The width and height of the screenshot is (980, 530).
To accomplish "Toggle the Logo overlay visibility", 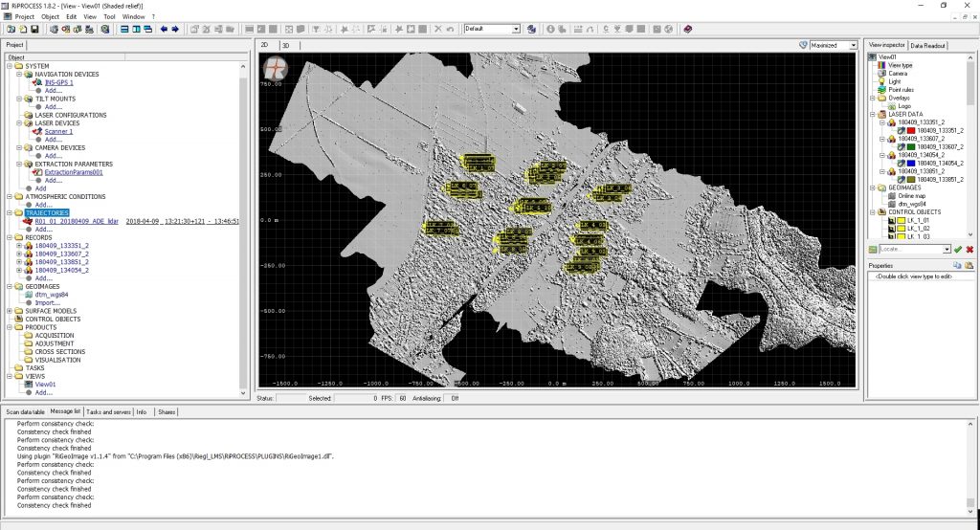I will pyautogui.click(x=891, y=106).
